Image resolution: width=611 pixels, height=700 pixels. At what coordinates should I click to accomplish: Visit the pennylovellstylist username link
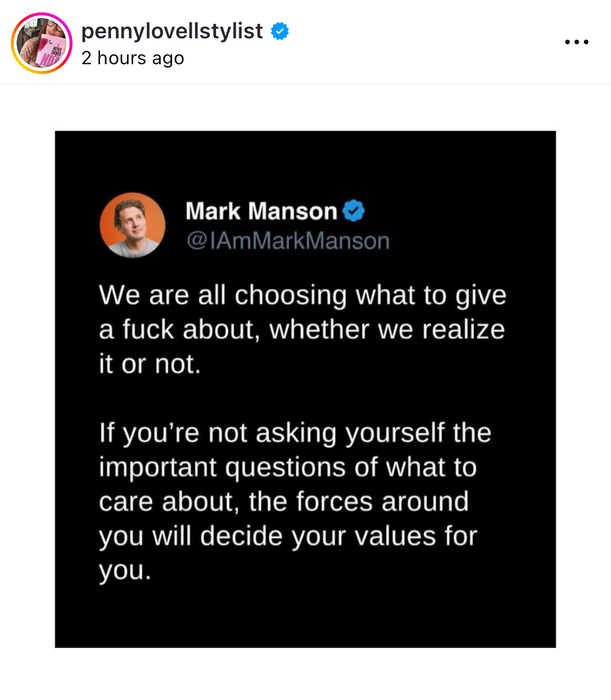tap(172, 31)
